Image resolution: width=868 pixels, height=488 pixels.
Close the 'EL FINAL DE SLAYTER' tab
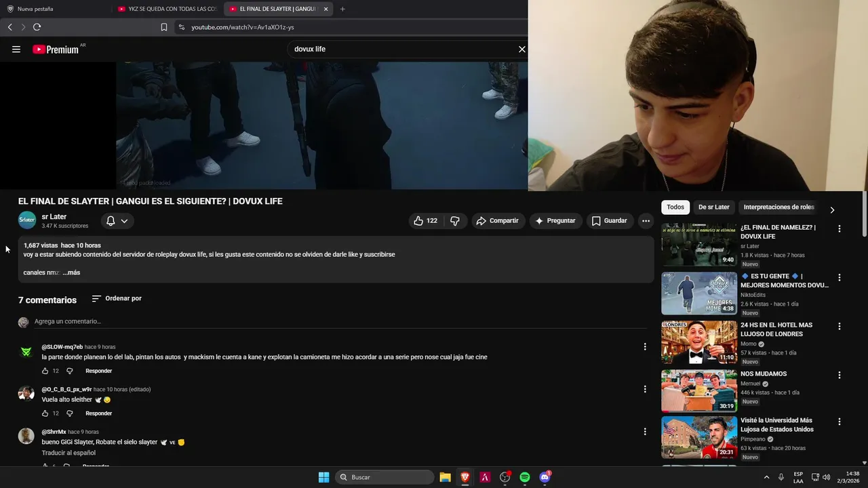click(325, 9)
